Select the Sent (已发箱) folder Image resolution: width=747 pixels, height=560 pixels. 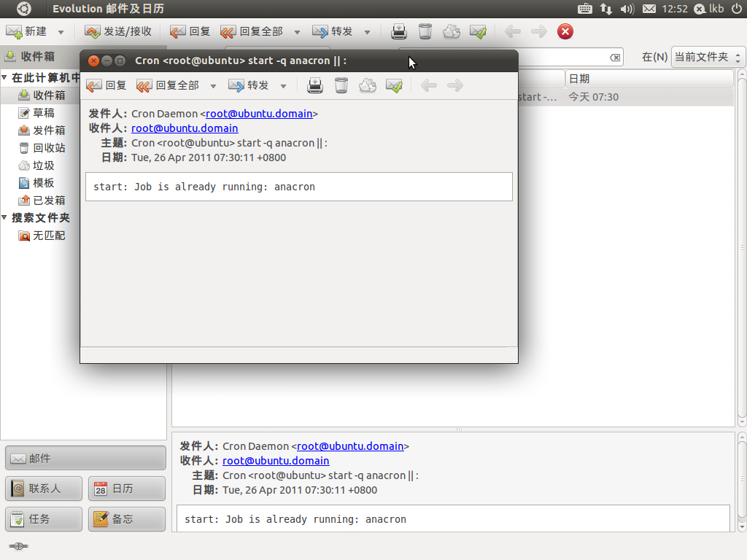pos(42,201)
